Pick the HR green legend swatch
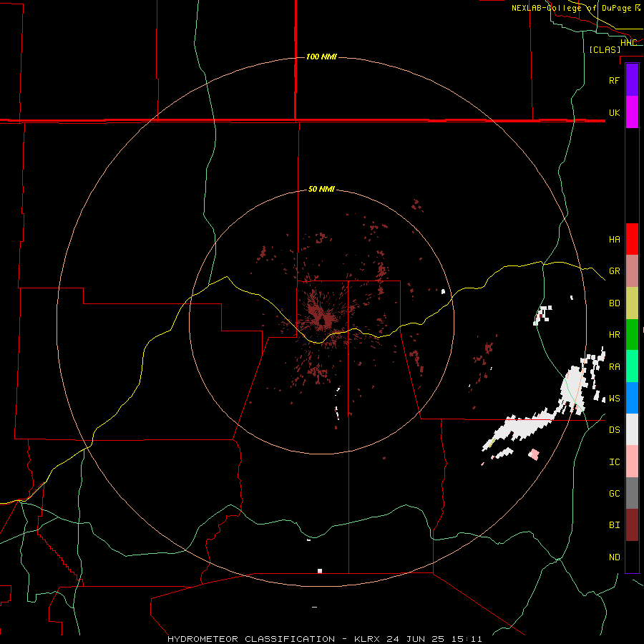 (x=632, y=335)
